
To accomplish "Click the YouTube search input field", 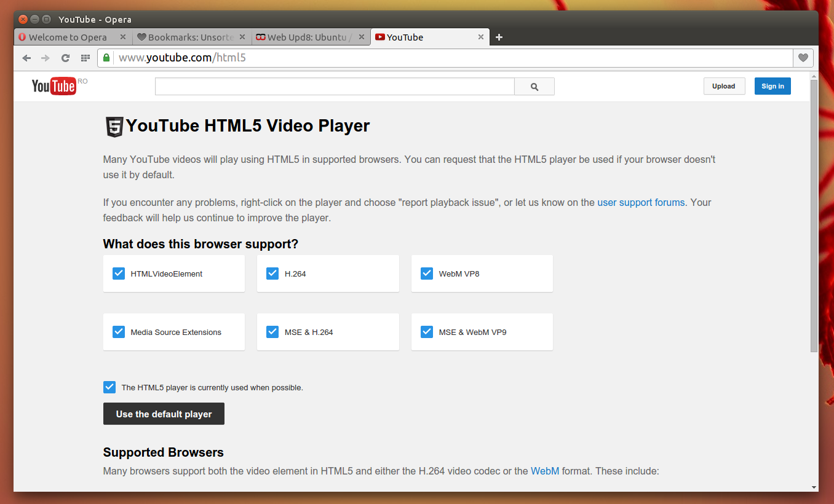I will click(335, 87).
